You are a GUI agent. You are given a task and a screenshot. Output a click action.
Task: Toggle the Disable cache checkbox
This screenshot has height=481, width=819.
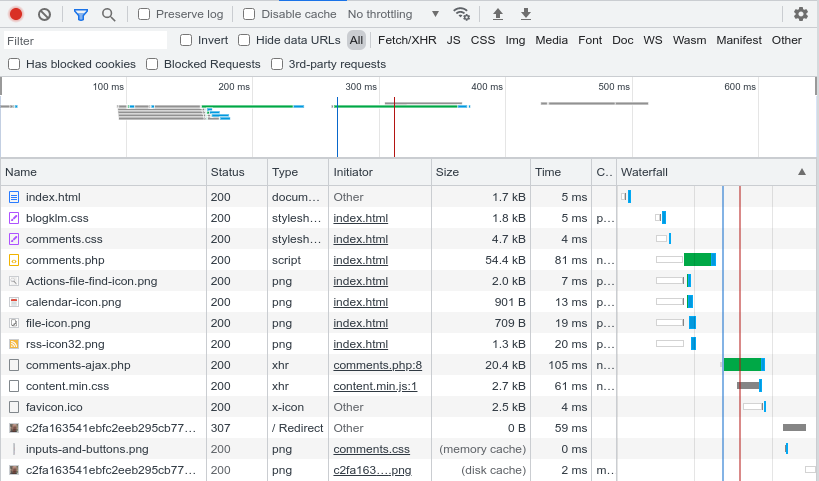pyautogui.click(x=249, y=14)
